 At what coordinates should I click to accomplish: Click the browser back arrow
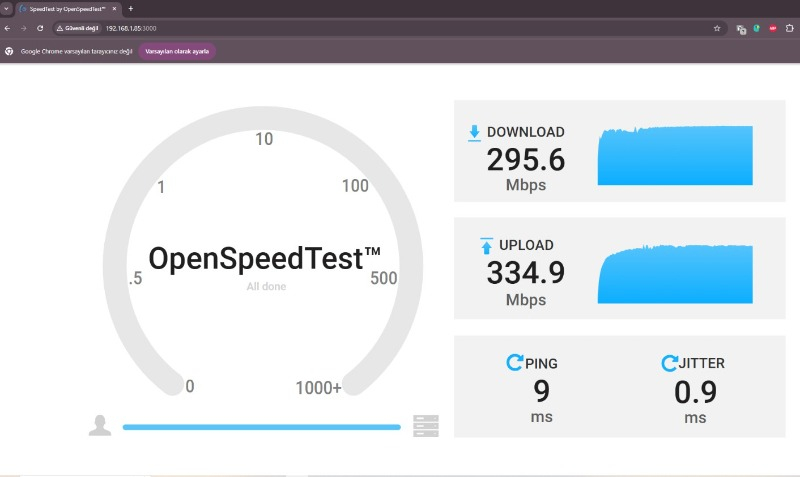click(x=7, y=29)
